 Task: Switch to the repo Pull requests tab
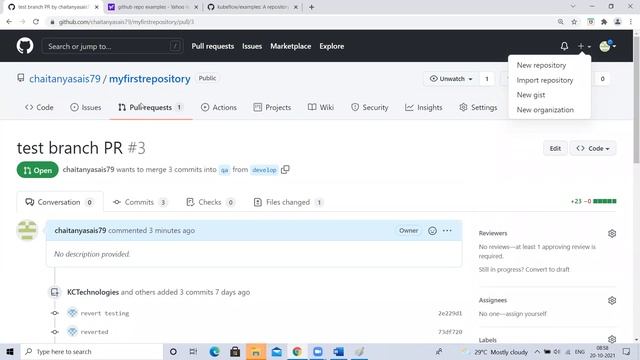point(150,107)
